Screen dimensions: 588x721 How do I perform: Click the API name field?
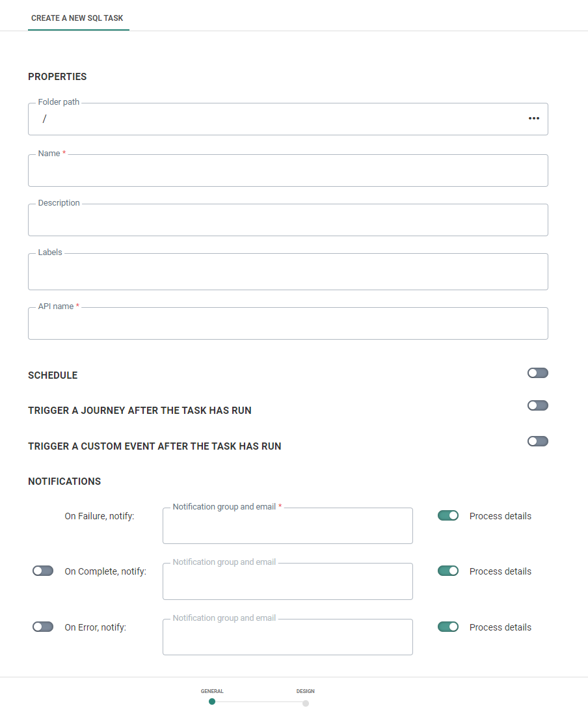(287, 325)
